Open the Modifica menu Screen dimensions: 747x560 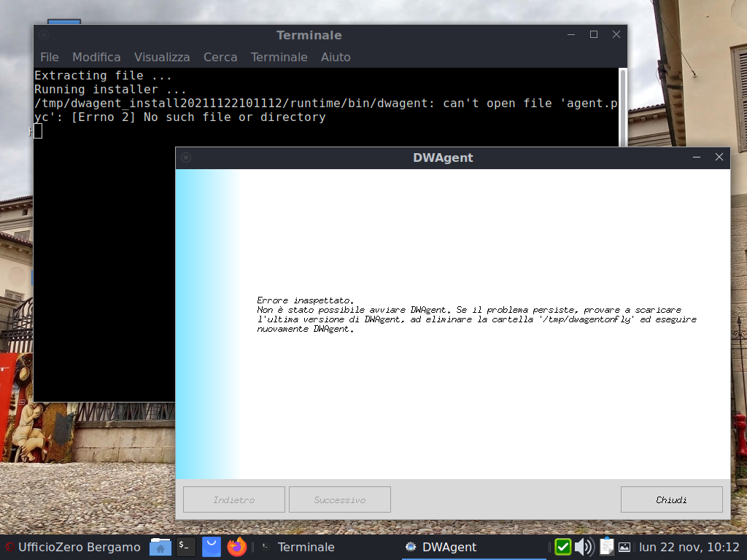96,57
